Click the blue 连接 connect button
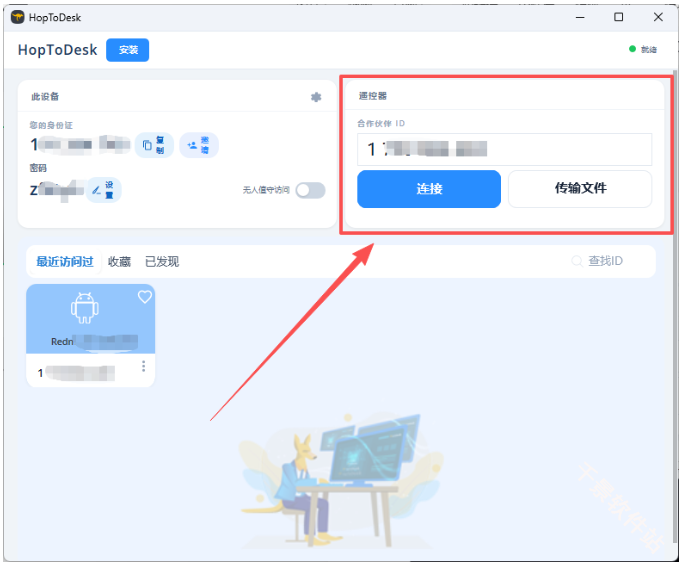Screen dimensions: 684x567 tap(429, 189)
